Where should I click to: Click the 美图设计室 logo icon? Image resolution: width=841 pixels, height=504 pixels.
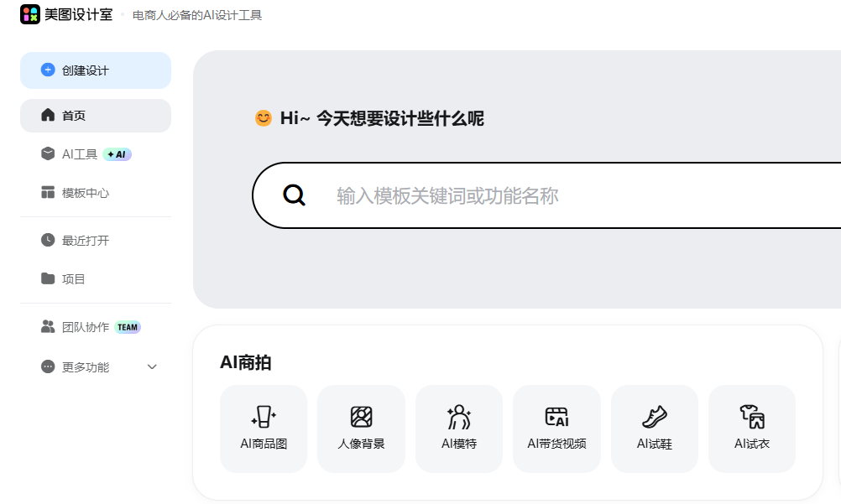30,14
